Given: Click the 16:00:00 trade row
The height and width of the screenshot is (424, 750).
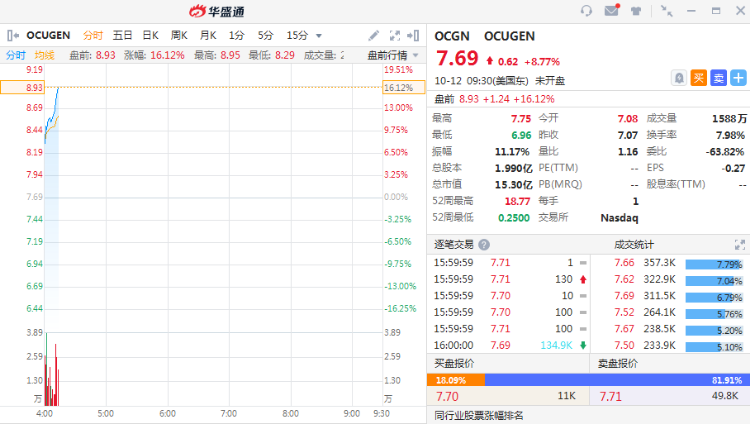Looking at the screenshot, I should (x=510, y=345).
